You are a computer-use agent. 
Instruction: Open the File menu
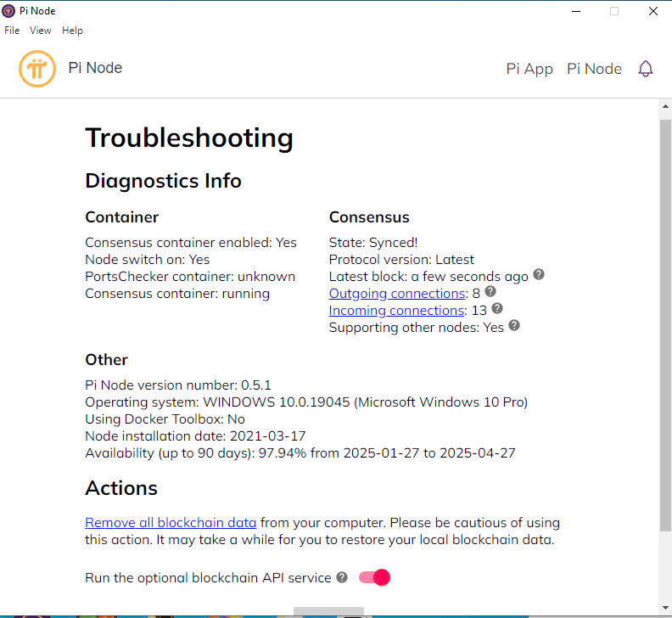pos(12,31)
